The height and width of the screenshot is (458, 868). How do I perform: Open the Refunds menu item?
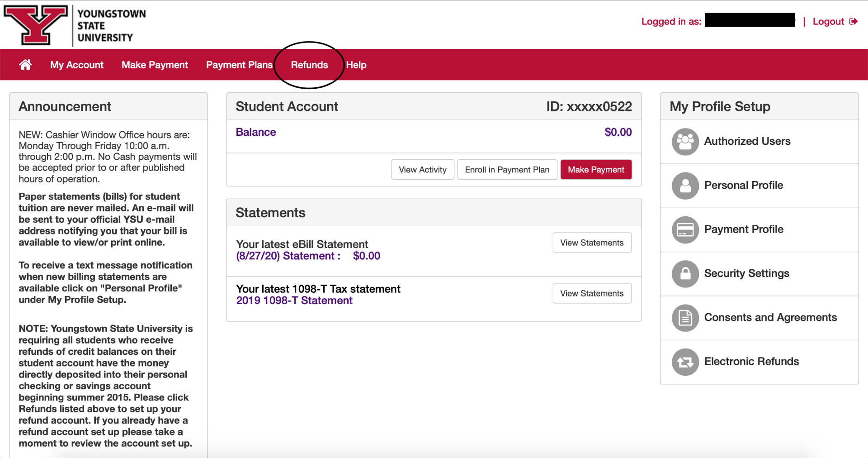pos(309,65)
